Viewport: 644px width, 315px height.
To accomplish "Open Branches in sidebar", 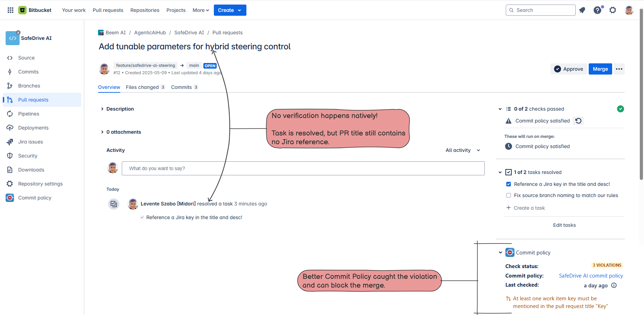I will (x=42, y=86).
